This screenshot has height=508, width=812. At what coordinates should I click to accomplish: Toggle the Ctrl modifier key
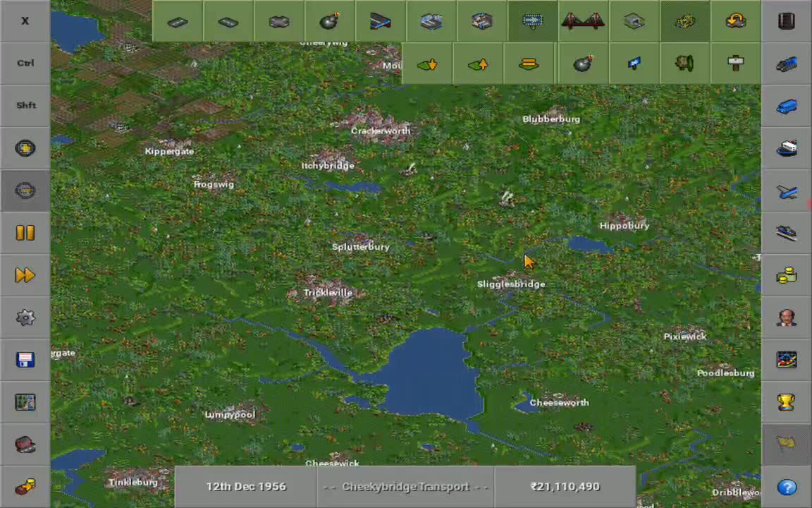pos(25,64)
